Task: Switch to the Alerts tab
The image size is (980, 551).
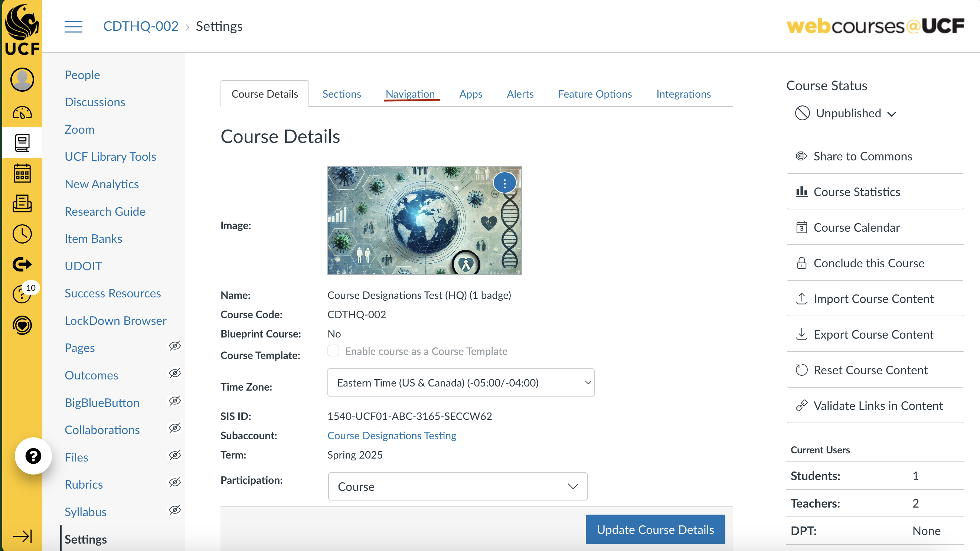Action: (x=520, y=94)
